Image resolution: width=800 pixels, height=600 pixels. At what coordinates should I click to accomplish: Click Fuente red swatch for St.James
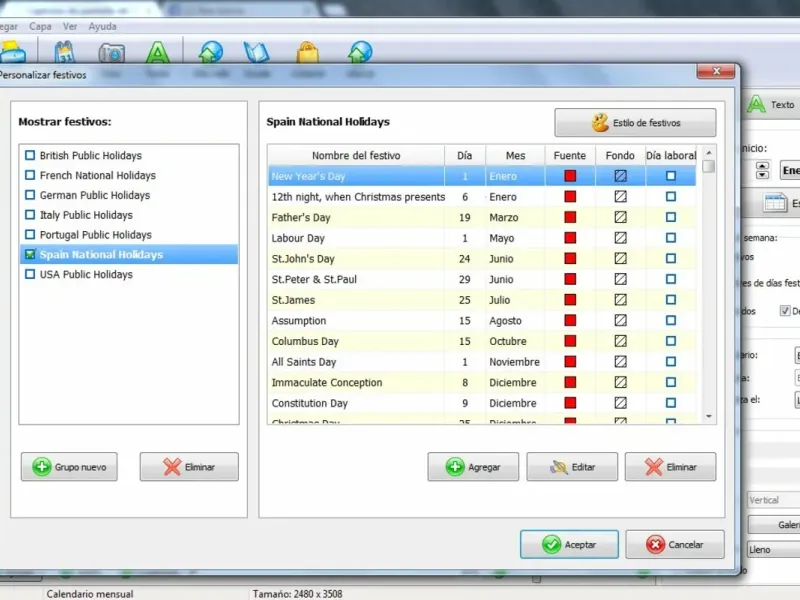[x=570, y=299]
